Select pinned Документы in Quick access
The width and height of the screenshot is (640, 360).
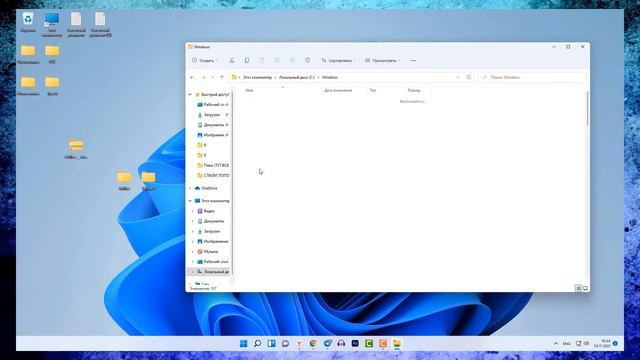[213, 125]
